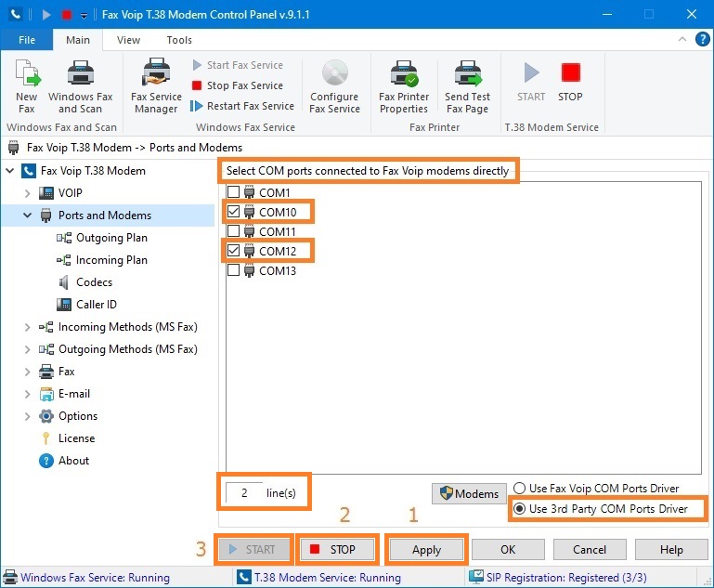Check the COM13 checkbox

pos(233,270)
